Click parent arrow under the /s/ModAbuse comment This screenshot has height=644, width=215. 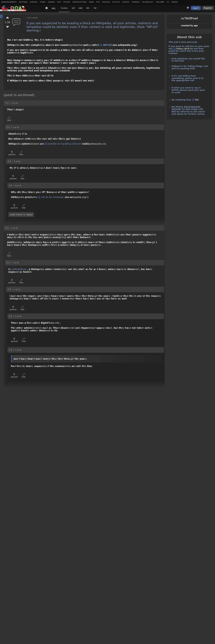pyautogui.click(x=12, y=281)
